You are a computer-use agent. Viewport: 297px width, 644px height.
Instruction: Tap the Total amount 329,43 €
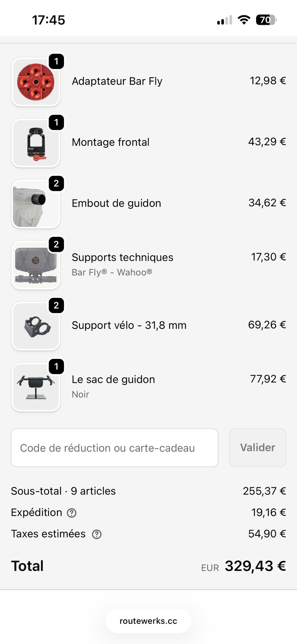pyautogui.click(x=255, y=566)
